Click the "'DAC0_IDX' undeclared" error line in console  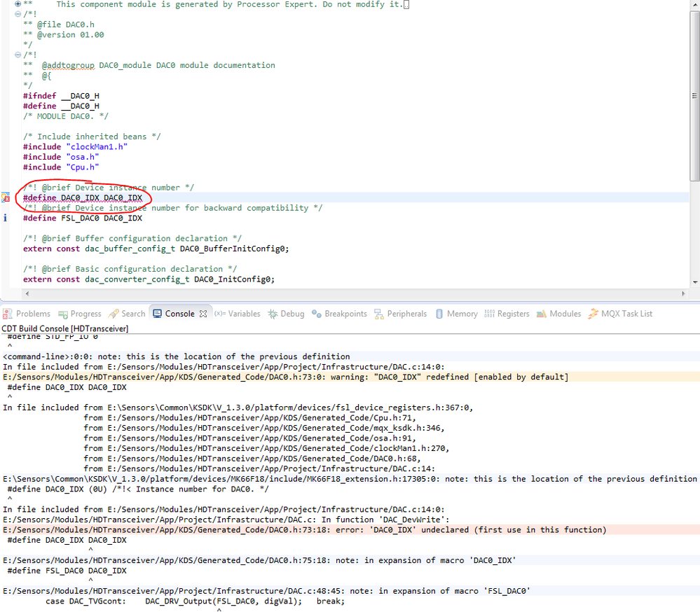[x=305, y=530]
